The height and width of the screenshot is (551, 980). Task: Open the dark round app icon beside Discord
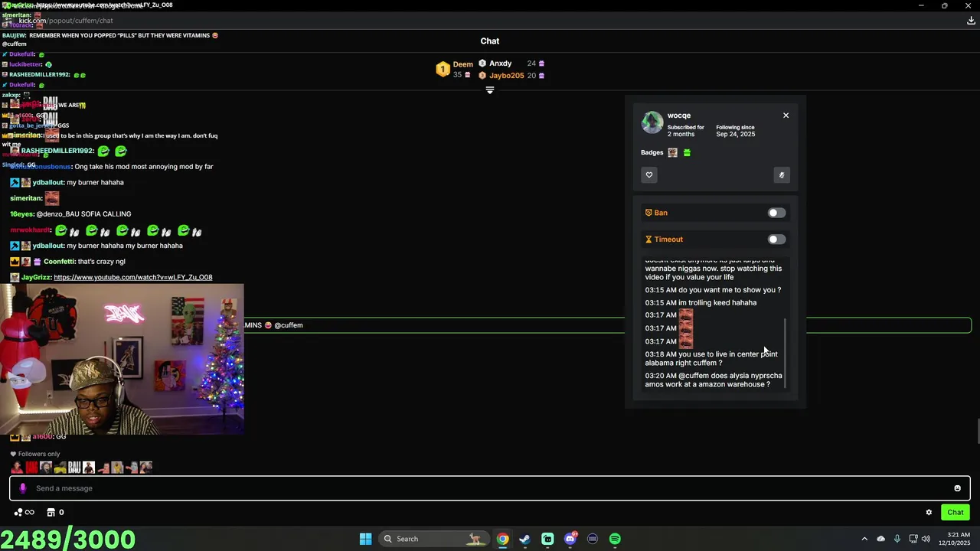pyautogui.click(x=593, y=539)
